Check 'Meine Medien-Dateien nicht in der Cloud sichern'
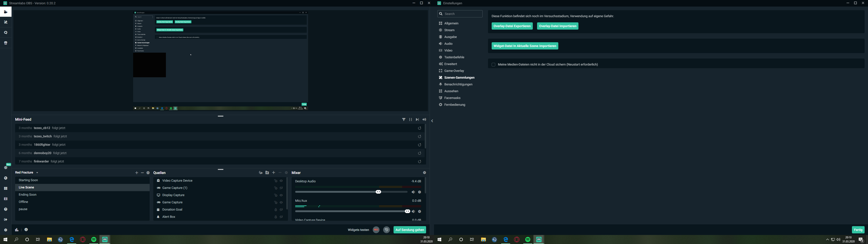 point(493,65)
